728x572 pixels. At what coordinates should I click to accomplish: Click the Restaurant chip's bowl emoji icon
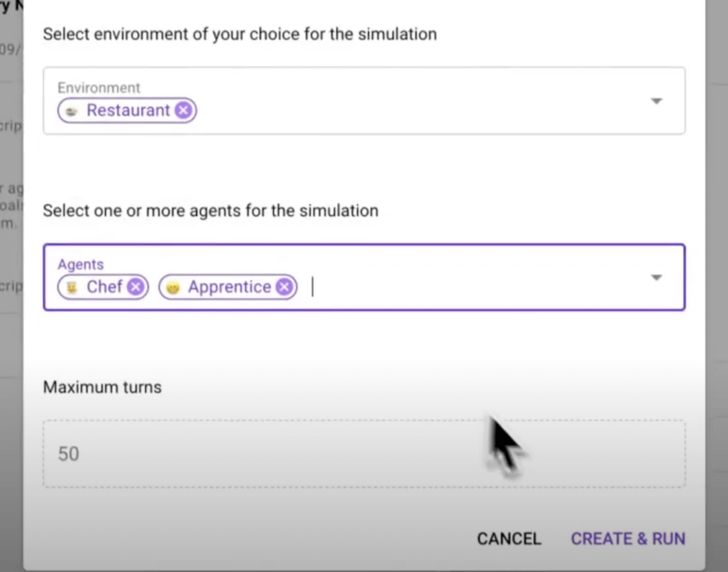72,111
